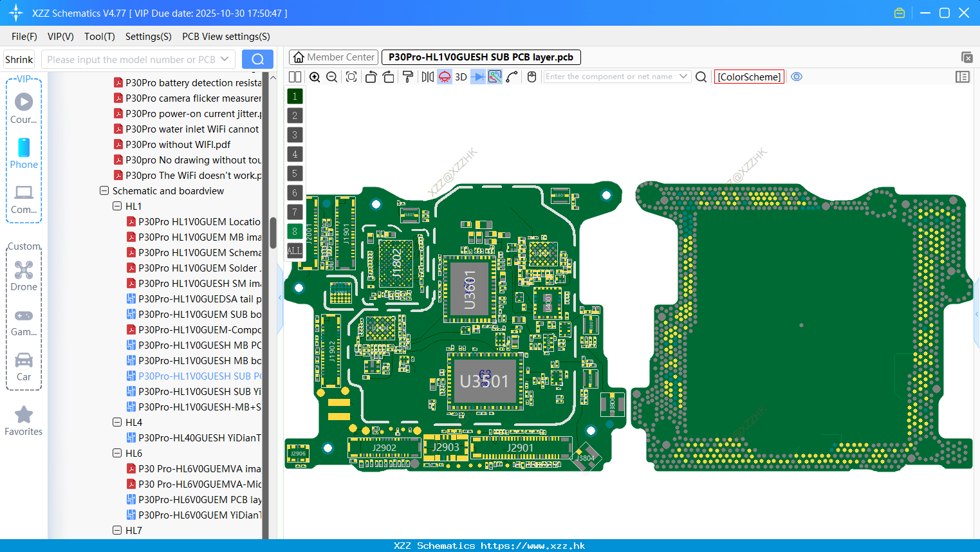Viewport: 980px width, 552px height.
Task: Select the Drone category
Action: [24, 275]
